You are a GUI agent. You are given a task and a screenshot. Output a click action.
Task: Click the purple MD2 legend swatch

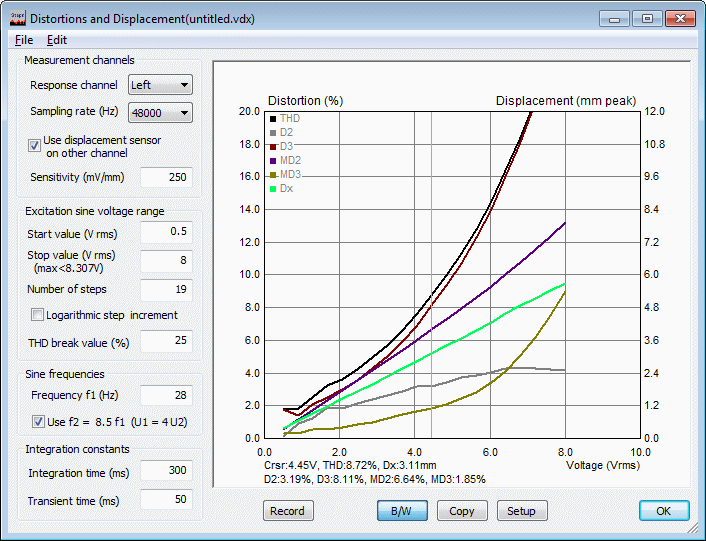(273, 160)
